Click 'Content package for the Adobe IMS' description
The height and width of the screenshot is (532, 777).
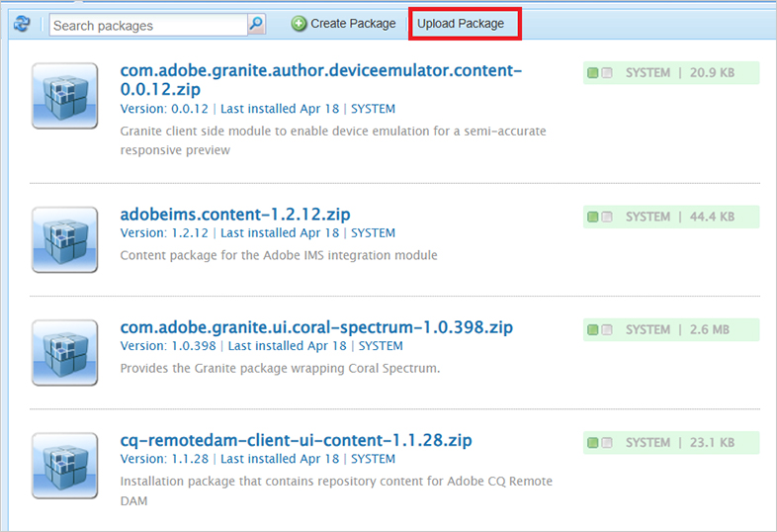point(279,255)
